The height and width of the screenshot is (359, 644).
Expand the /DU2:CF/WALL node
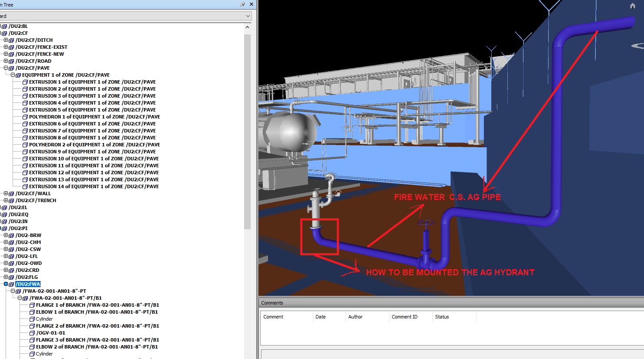pos(6,193)
